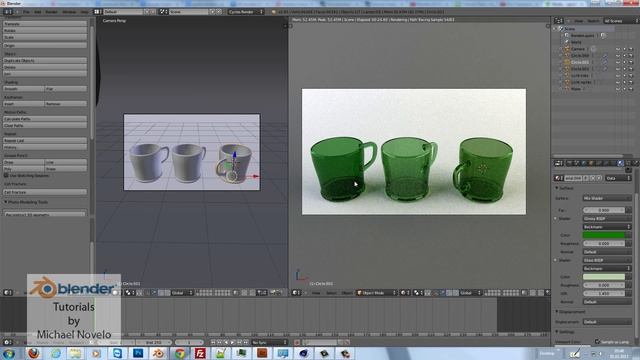
Task: Open the Add menu
Action: tap(38, 12)
